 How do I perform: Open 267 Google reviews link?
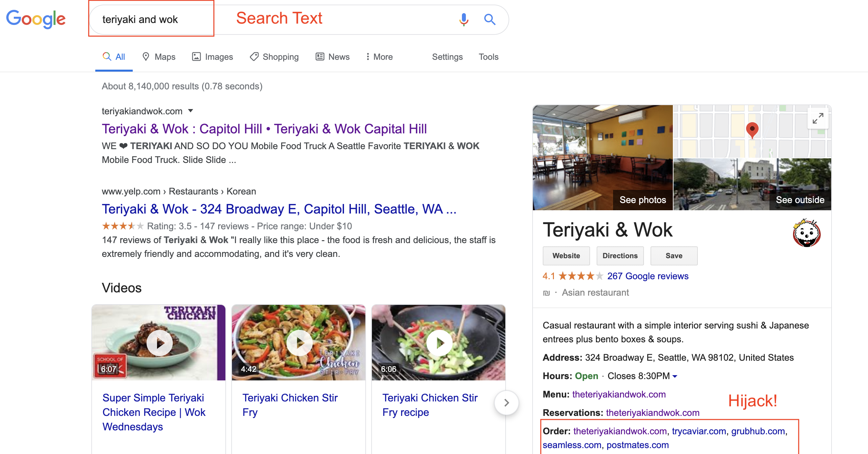(x=647, y=276)
